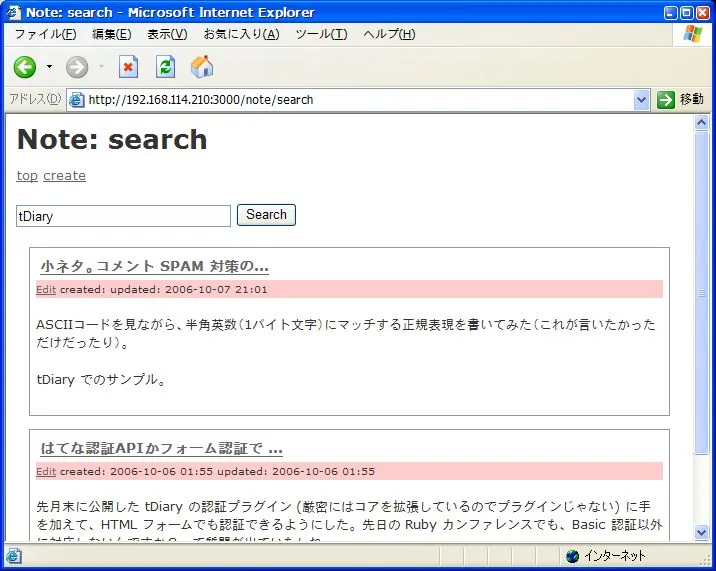
Task: Follow the create link
Action: coord(64,175)
